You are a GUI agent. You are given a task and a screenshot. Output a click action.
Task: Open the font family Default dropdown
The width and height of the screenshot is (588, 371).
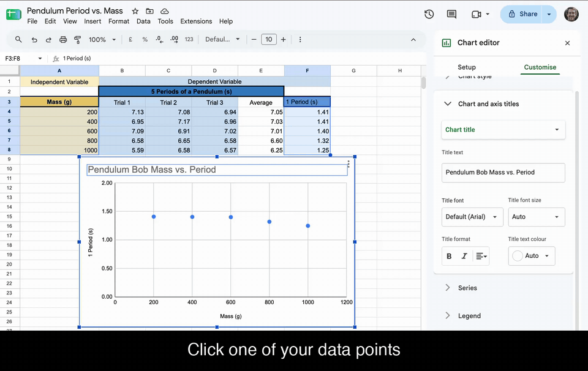[222, 39]
